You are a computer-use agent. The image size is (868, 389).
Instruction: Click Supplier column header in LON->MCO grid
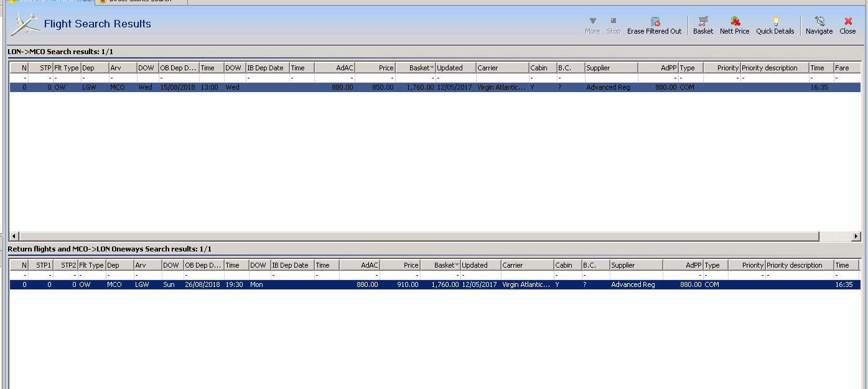click(611, 68)
